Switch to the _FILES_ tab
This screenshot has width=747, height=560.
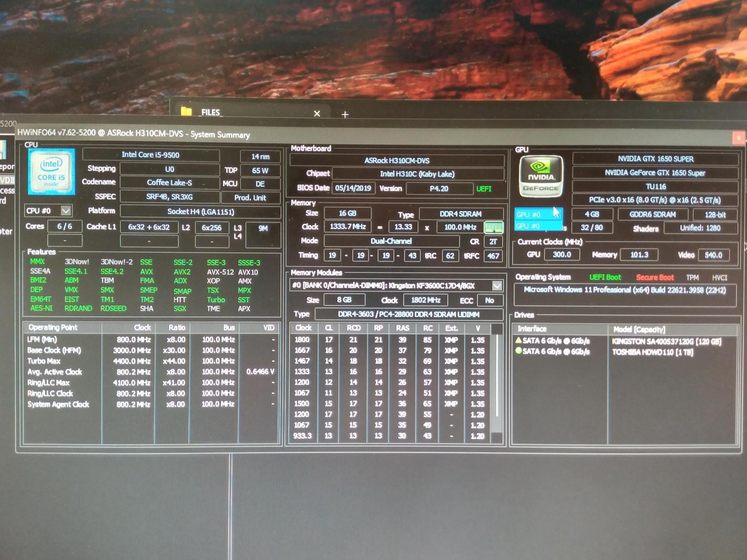click(250, 112)
